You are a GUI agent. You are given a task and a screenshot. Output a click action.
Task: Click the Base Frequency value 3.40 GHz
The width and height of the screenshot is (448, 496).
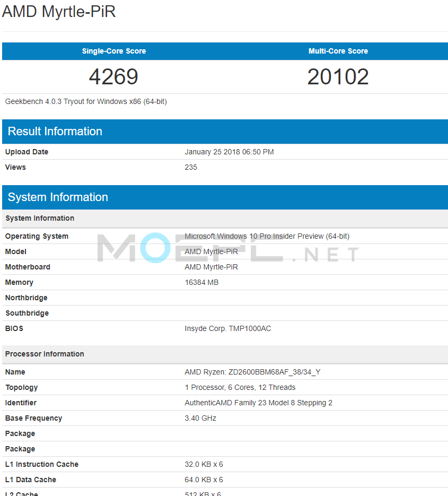tap(200, 418)
